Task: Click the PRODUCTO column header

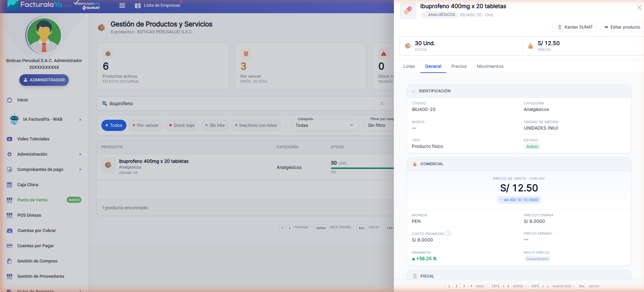Action: (112, 147)
